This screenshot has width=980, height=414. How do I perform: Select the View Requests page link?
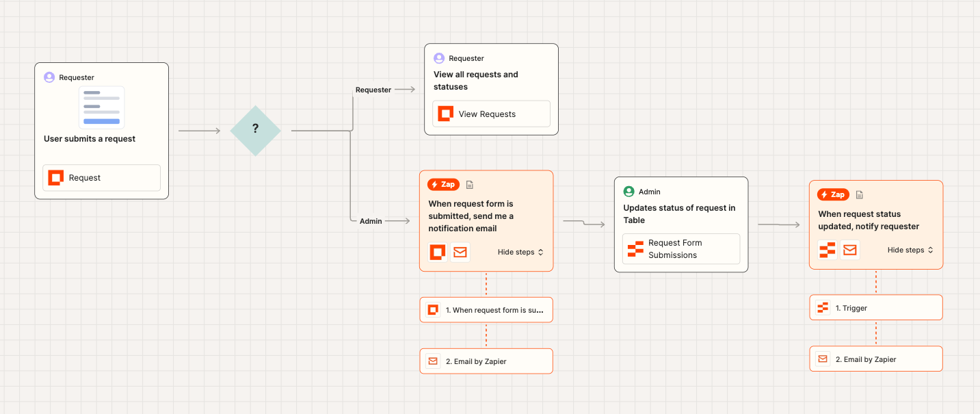[490, 114]
